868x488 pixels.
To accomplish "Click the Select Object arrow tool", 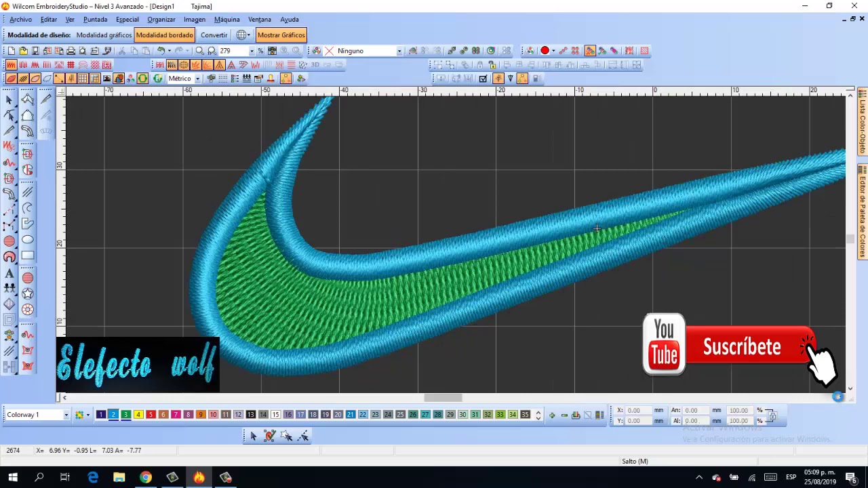I will pos(9,100).
